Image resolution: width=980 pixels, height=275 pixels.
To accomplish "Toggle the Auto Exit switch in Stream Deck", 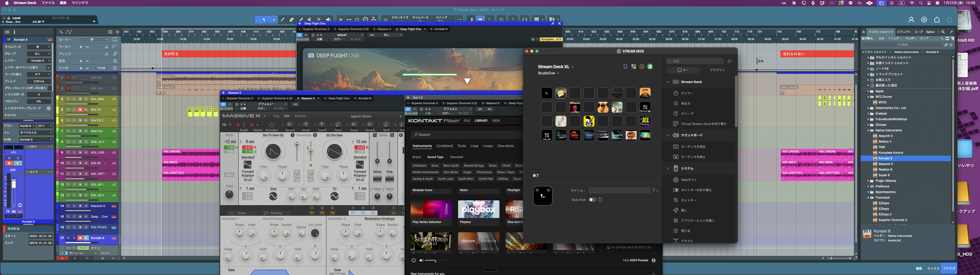I will pos(593,199).
